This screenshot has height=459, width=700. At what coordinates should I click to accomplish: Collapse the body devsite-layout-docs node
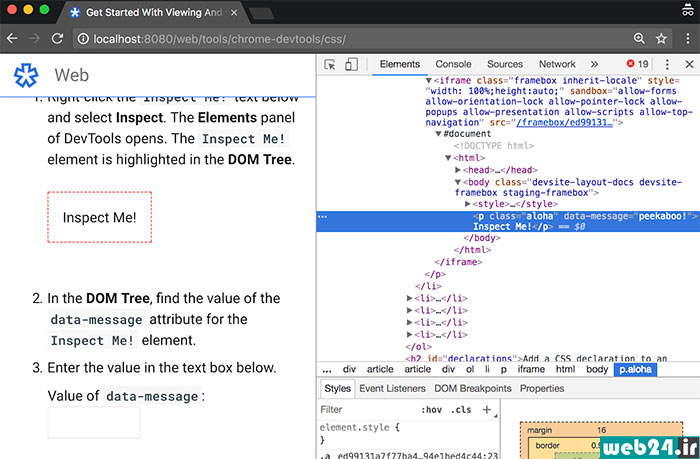458,182
